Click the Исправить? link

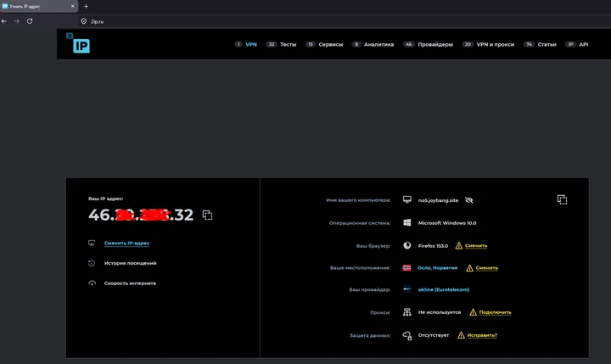[x=482, y=335]
